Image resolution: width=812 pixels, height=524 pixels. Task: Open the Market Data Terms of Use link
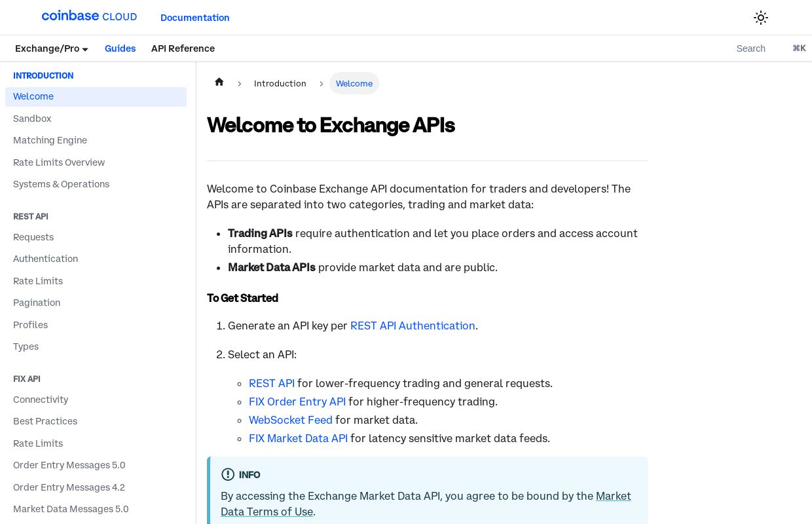coord(426,504)
